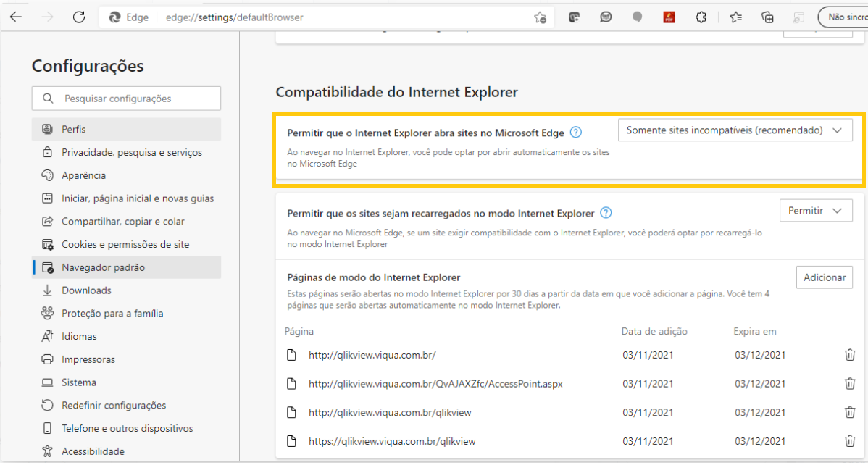868x465 pixels.
Task: Open Iniciar, página inicial e novas guias
Action: 126,198
